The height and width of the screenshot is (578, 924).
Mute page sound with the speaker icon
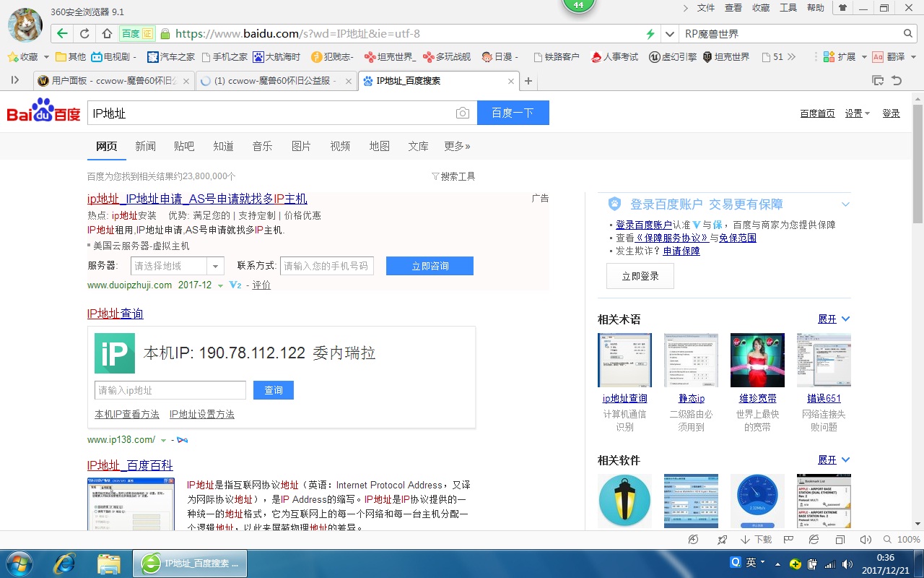coord(866,539)
